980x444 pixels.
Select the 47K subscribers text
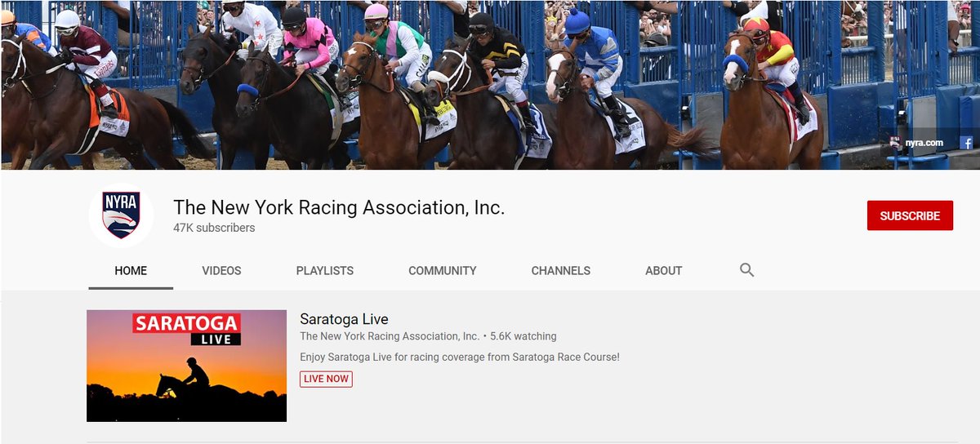tap(214, 228)
